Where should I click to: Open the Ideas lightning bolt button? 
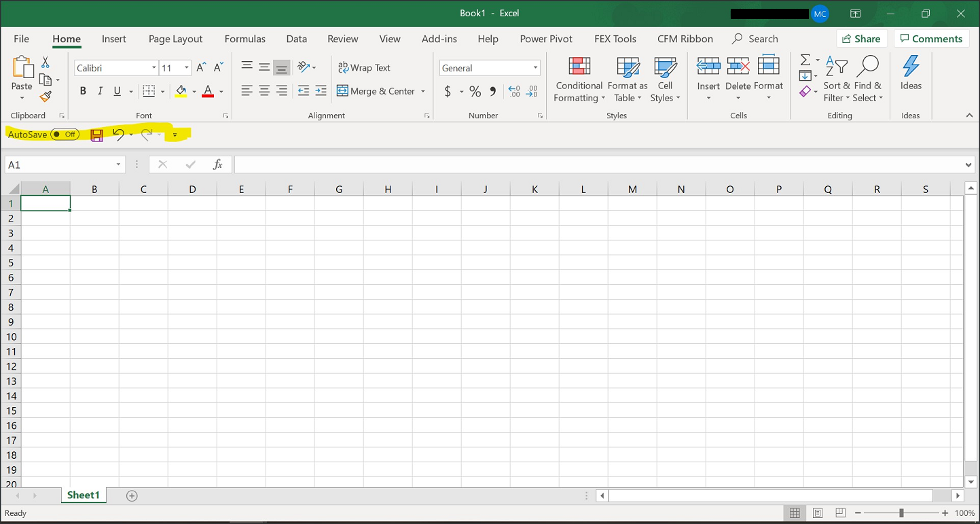tap(911, 73)
